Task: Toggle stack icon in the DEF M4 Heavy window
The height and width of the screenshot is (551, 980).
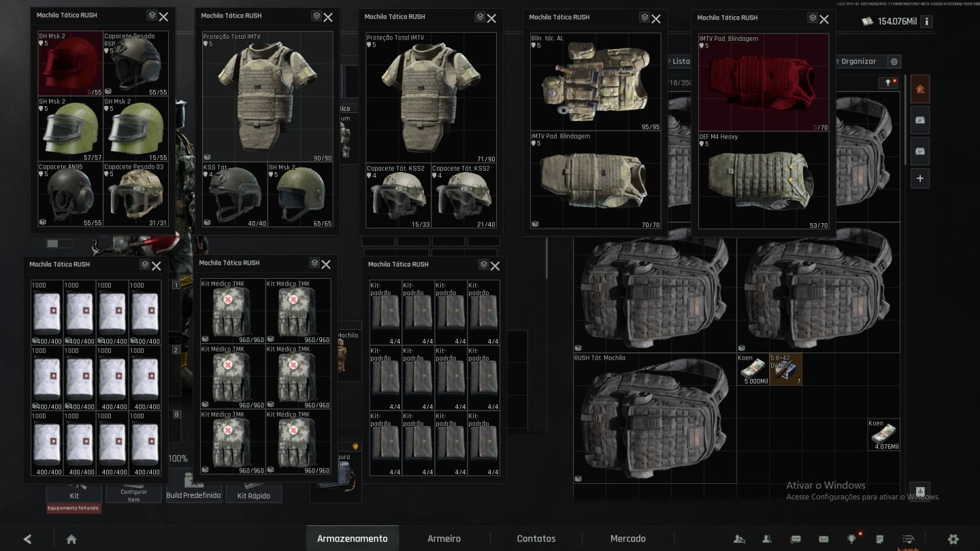Action: (813, 18)
